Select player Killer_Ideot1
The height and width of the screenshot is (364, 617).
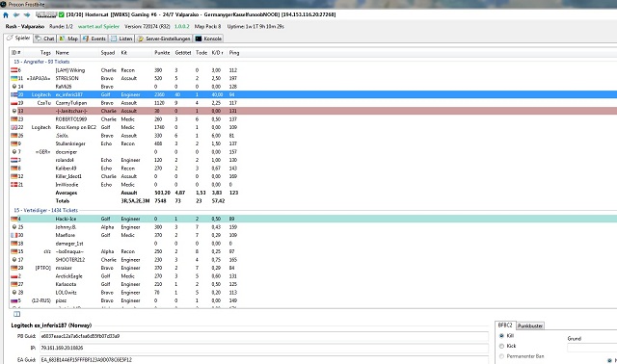pos(68,176)
